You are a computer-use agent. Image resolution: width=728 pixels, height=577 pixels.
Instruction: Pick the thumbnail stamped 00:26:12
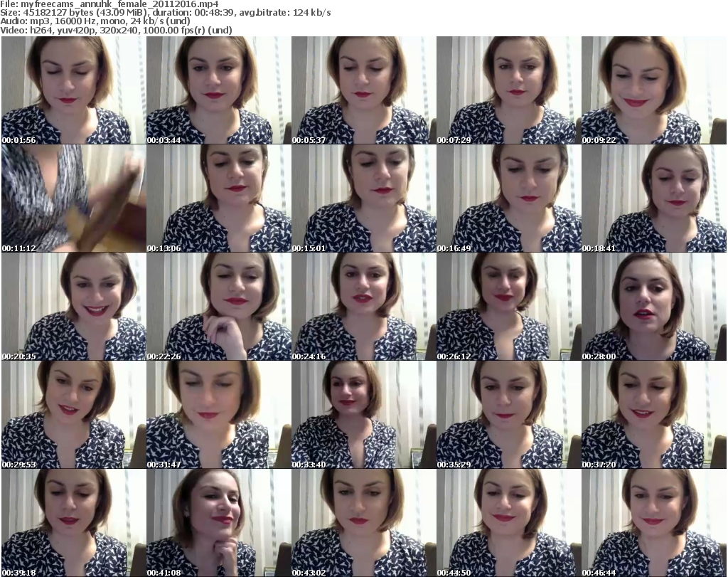[x=509, y=307]
